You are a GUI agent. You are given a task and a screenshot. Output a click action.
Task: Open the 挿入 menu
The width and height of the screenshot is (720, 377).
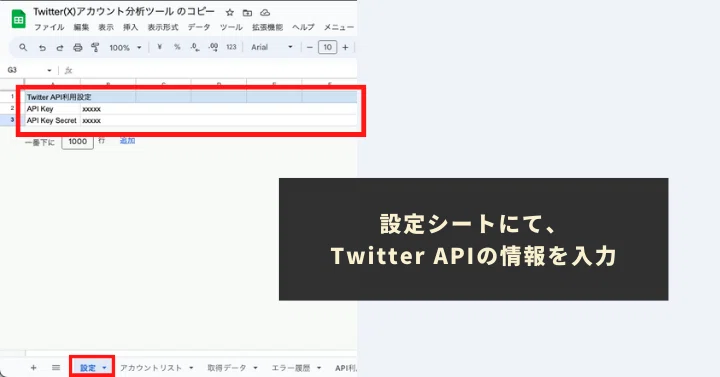click(x=131, y=27)
